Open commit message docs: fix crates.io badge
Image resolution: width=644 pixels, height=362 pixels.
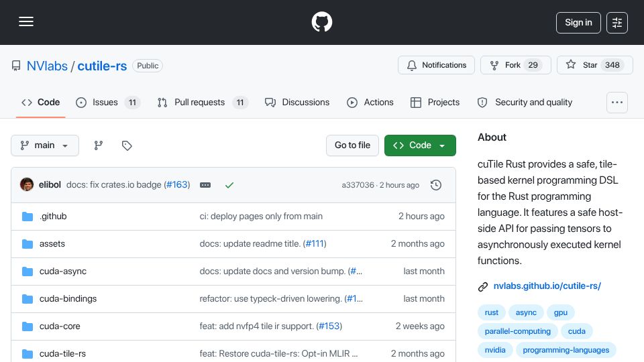click(114, 185)
